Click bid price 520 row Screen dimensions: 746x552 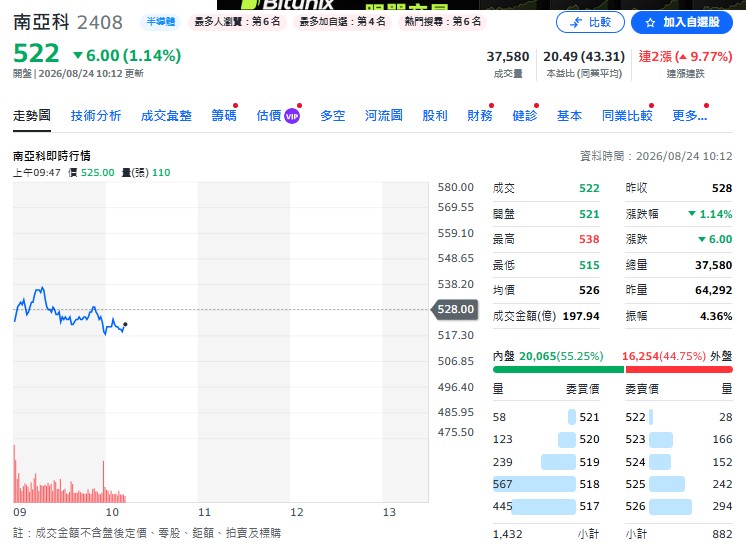(x=546, y=439)
